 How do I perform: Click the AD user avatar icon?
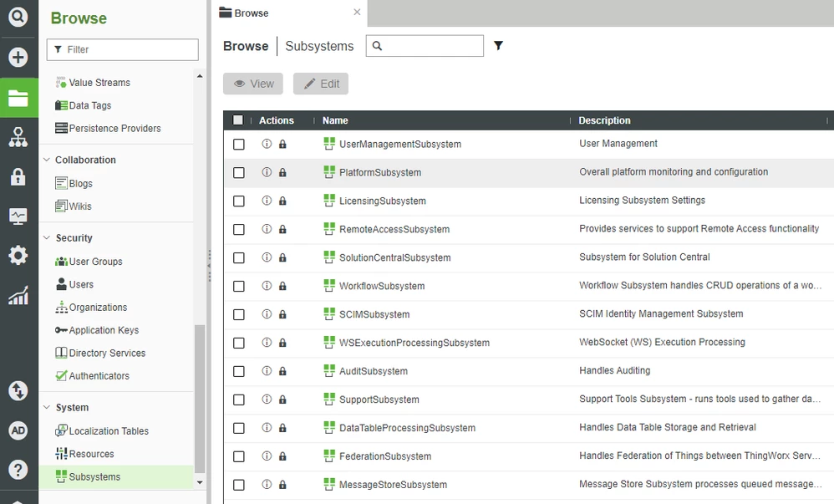point(18,430)
